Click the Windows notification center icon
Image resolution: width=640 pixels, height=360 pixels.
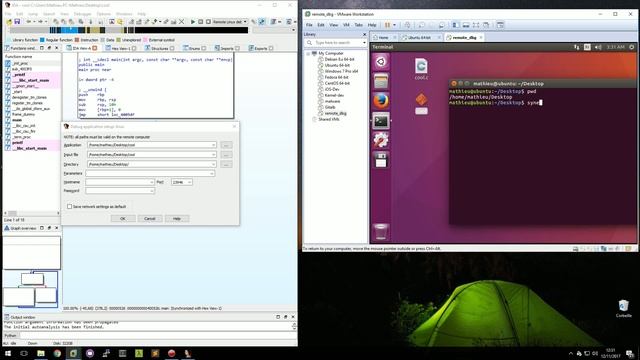coord(630,353)
